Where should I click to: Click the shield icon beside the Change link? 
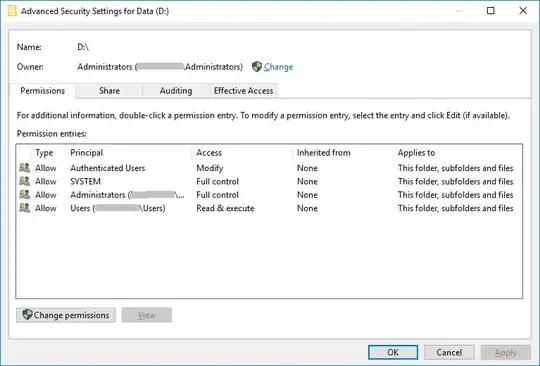pyautogui.click(x=257, y=67)
